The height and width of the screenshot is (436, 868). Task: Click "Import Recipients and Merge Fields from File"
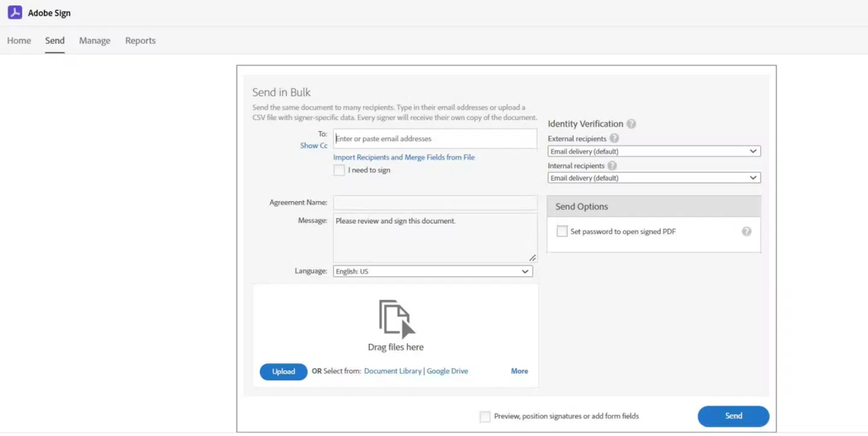pyautogui.click(x=404, y=157)
